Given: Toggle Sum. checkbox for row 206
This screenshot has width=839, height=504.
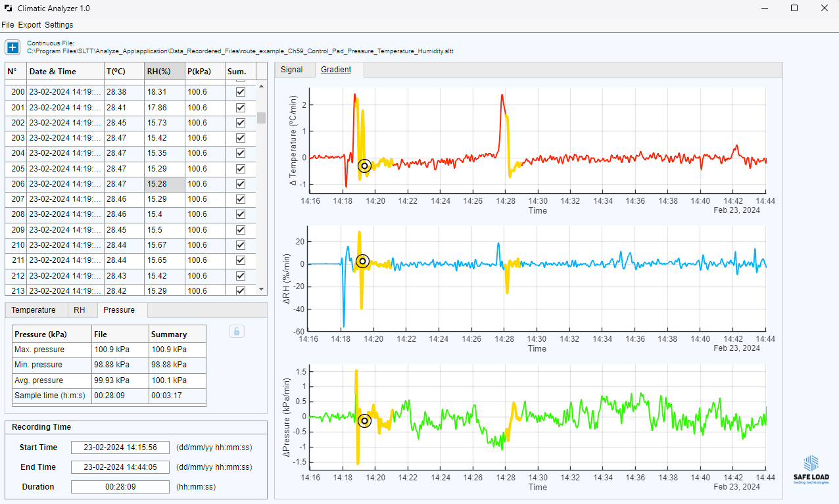Looking at the screenshot, I should pos(240,184).
